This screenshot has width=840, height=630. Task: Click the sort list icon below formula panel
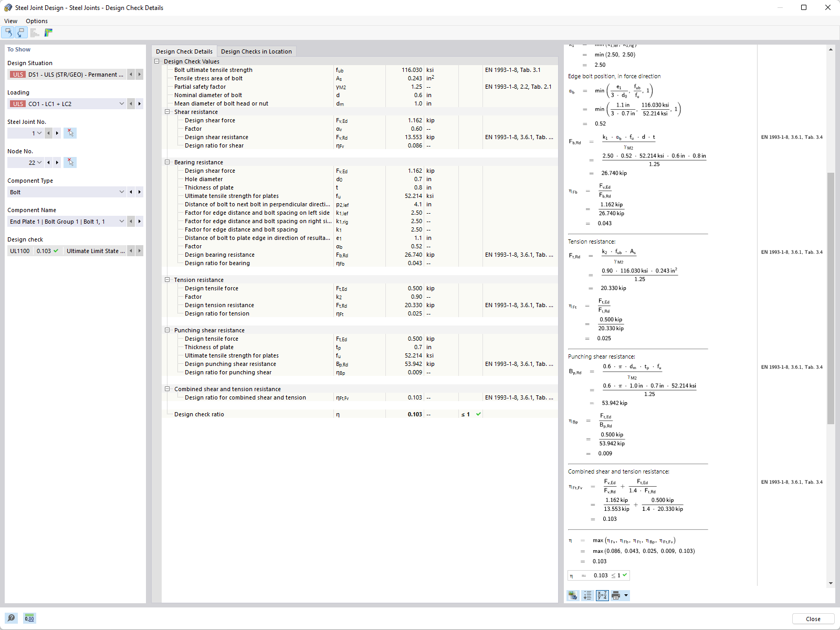tap(587, 595)
